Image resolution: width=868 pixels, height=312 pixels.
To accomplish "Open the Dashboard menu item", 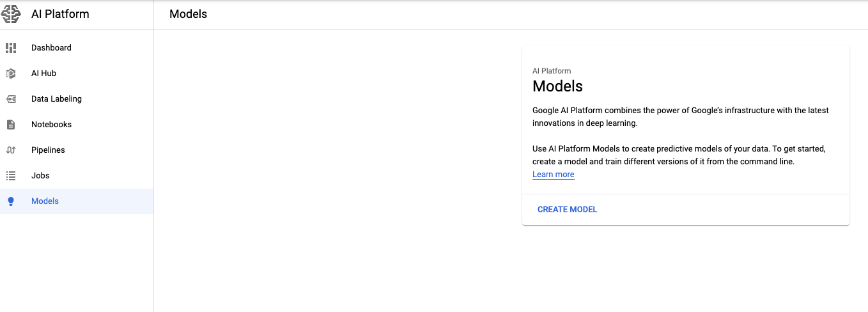I will tap(51, 48).
